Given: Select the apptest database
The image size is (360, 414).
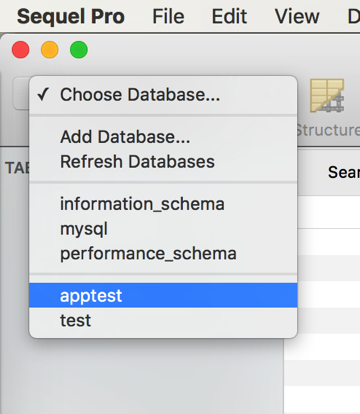Looking at the screenshot, I should click(163, 295).
